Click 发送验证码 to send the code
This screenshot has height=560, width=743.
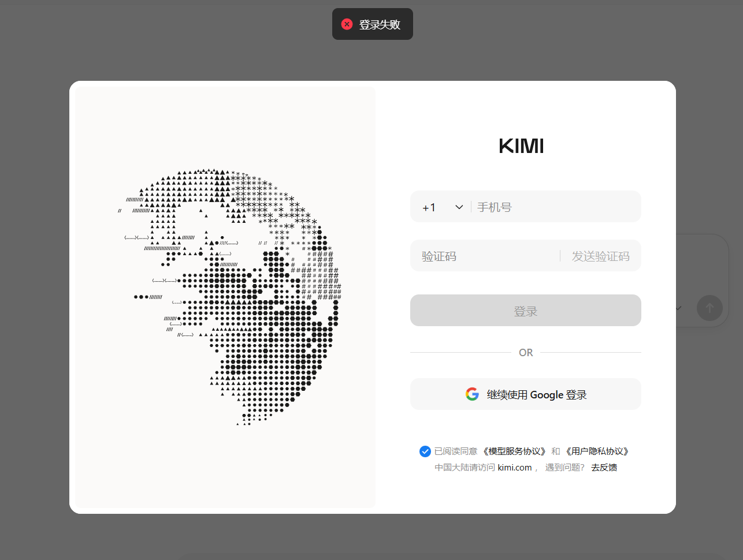(x=600, y=256)
